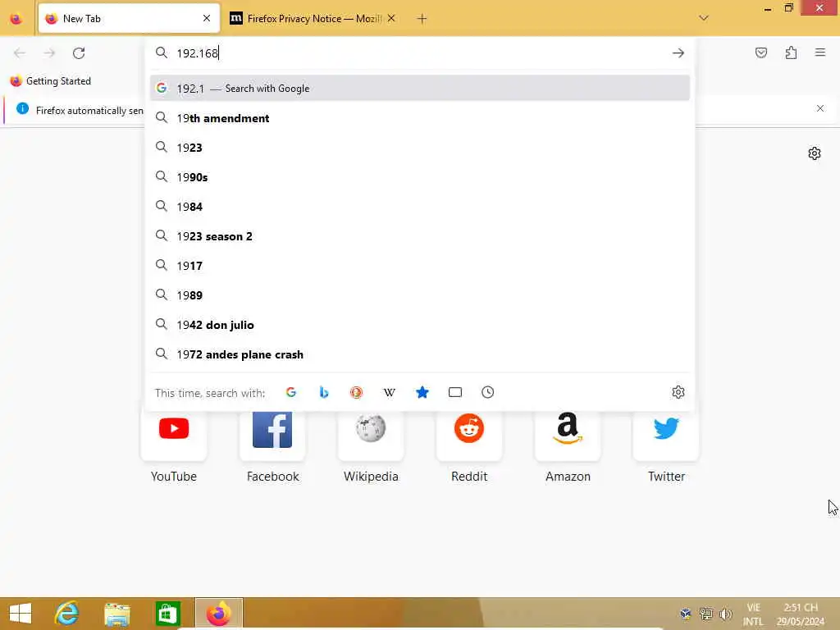The width and height of the screenshot is (840, 630).
Task: Search open tabs using the tabs icon
Action: [x=454, y=392]
